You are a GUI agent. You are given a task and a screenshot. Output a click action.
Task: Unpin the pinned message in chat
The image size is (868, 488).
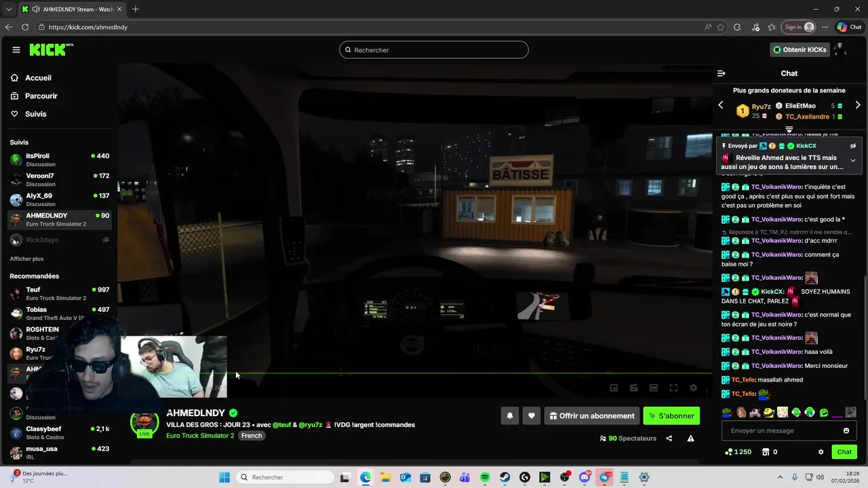tap(853, 146)
